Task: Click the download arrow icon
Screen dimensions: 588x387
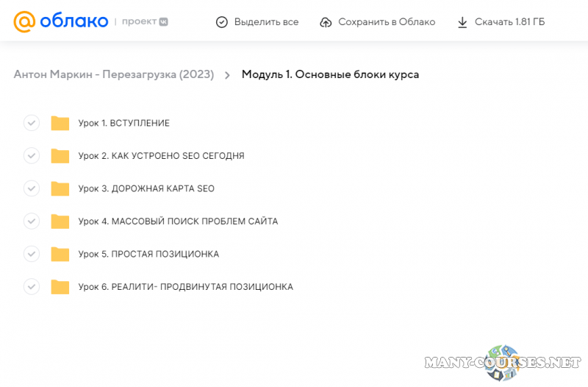Action: 462,22
